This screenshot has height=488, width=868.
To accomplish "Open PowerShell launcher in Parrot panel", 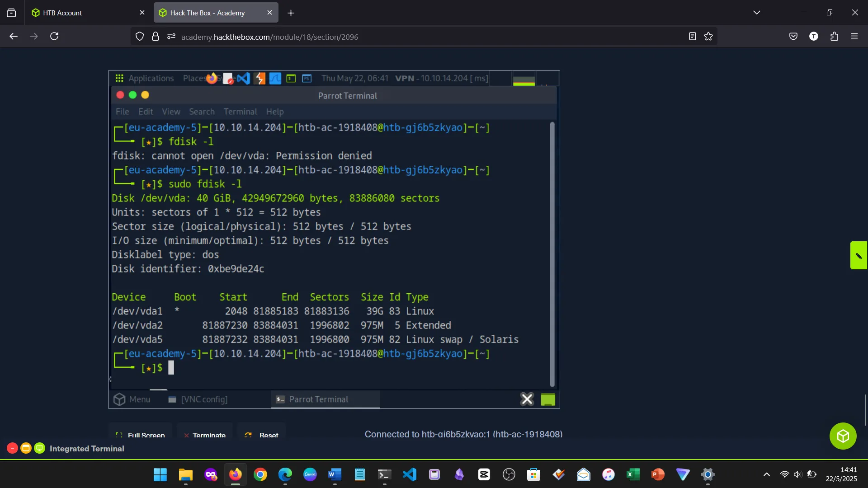I will 307,78.
